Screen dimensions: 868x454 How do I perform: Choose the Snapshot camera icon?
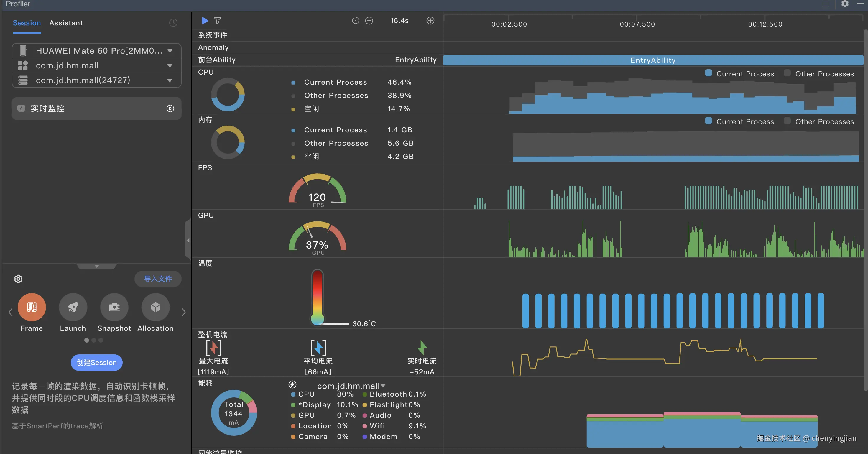coord(114,307)
